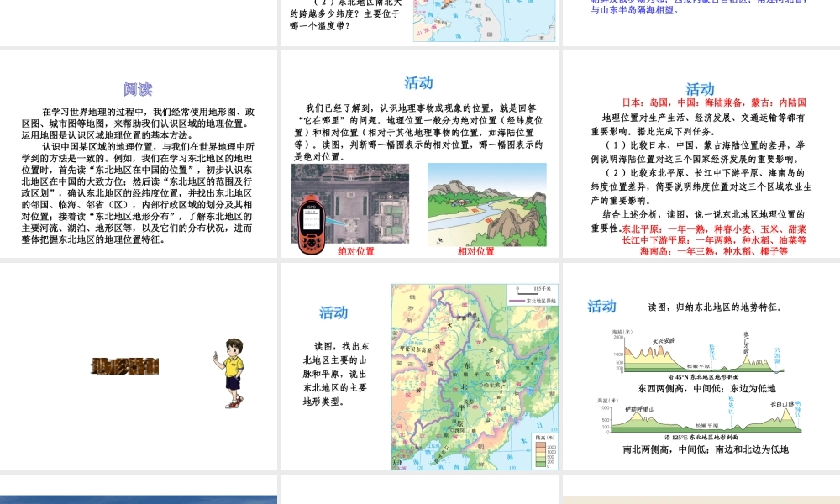Viewport: 840px width, 504px height.
Task: Click caption 东西两侧高，中间低；东边为低地
Action: coord(706,388)
